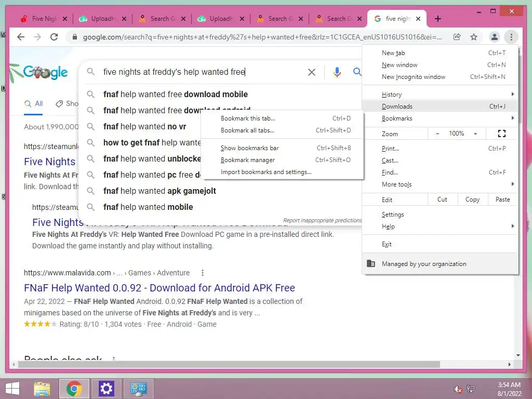The width and height of the screenshot is (532, 399).
Task: Choose Import bookmarks and settings
Action: pos(282,172)
